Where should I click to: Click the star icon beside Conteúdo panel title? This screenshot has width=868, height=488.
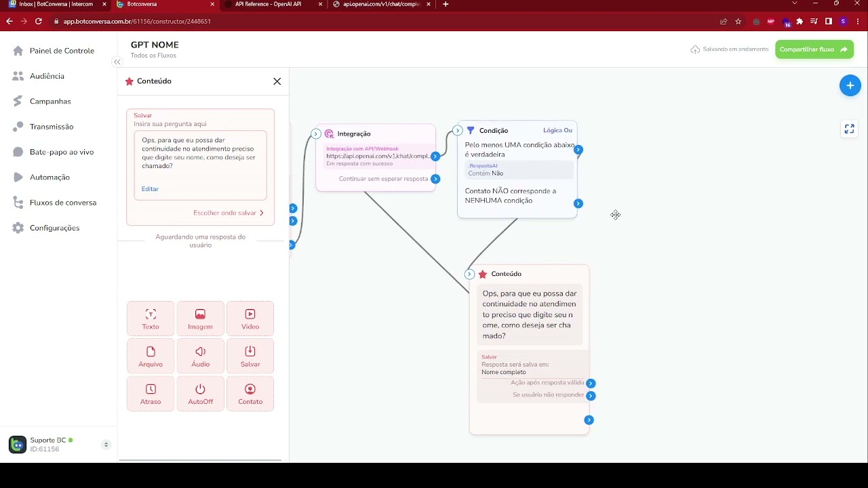click(130, 81)
